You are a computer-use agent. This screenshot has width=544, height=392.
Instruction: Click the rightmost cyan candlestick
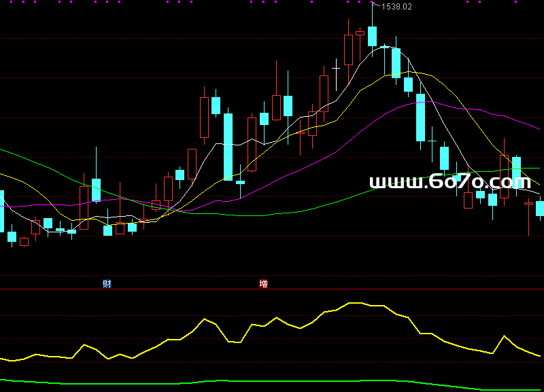coord(540,209)
